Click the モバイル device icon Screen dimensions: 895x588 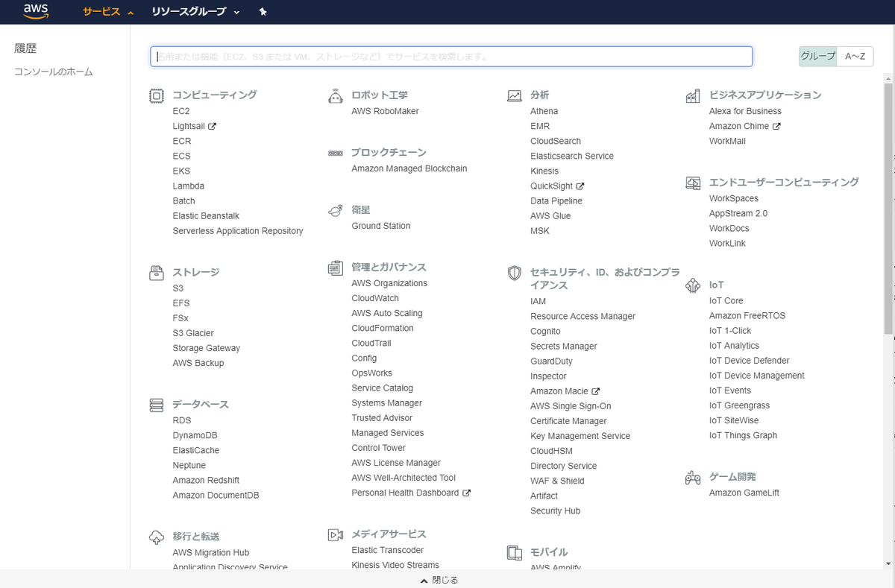pyautogui.click(x=515, y=552)
